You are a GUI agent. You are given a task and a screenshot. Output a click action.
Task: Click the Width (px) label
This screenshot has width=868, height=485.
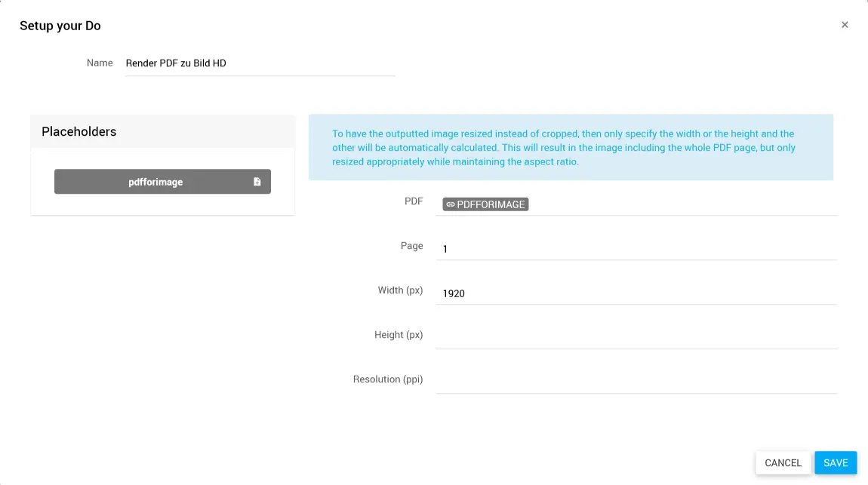coord(400,290)
